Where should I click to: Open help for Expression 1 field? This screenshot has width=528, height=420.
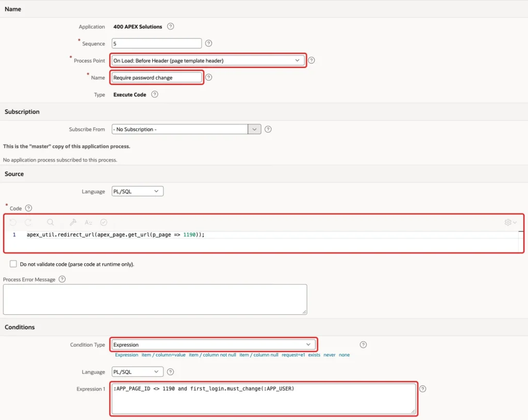[x=423, y=389]
